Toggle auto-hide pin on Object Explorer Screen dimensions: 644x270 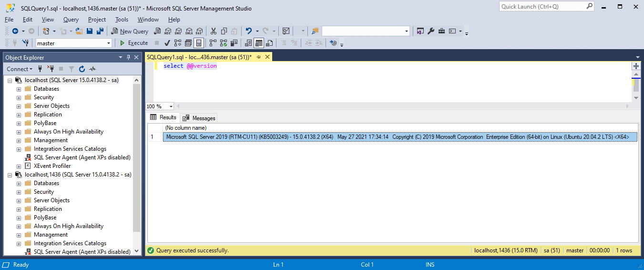(x=128, y=57)
